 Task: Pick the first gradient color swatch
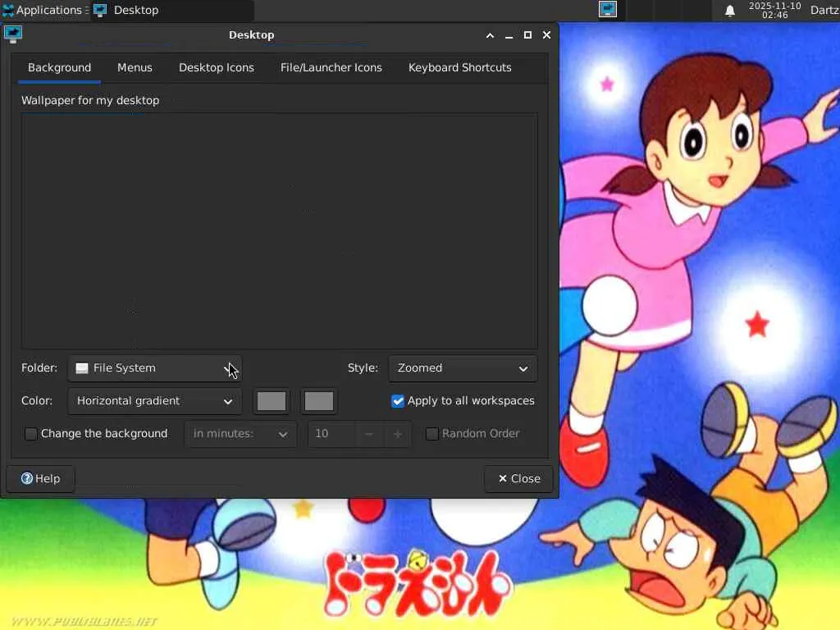[x=272, y=401]
